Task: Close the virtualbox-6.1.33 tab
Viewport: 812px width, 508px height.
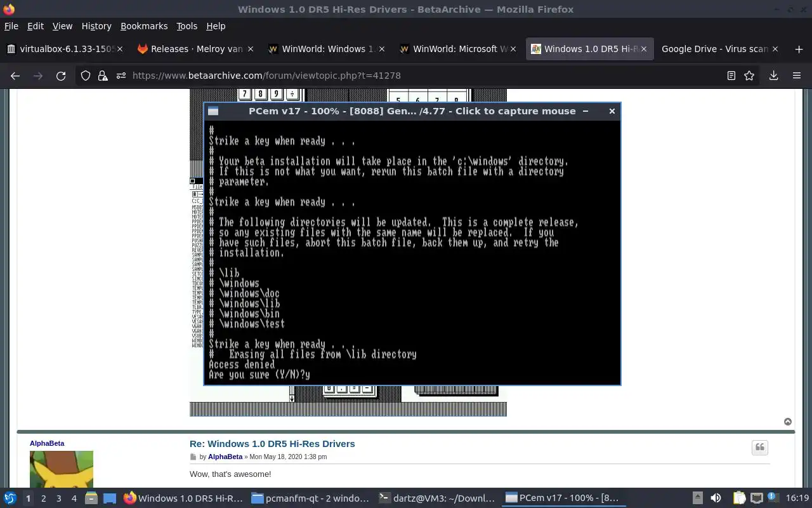Action: [x=121, y=49]
